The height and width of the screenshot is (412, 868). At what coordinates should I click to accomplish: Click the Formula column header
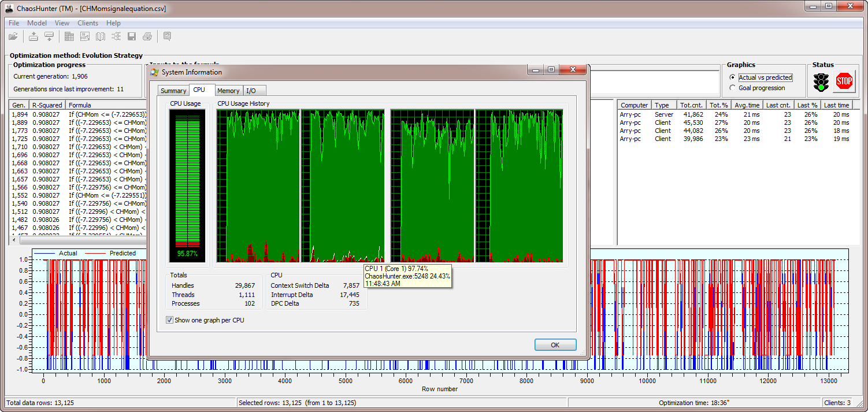pos(106,105)
